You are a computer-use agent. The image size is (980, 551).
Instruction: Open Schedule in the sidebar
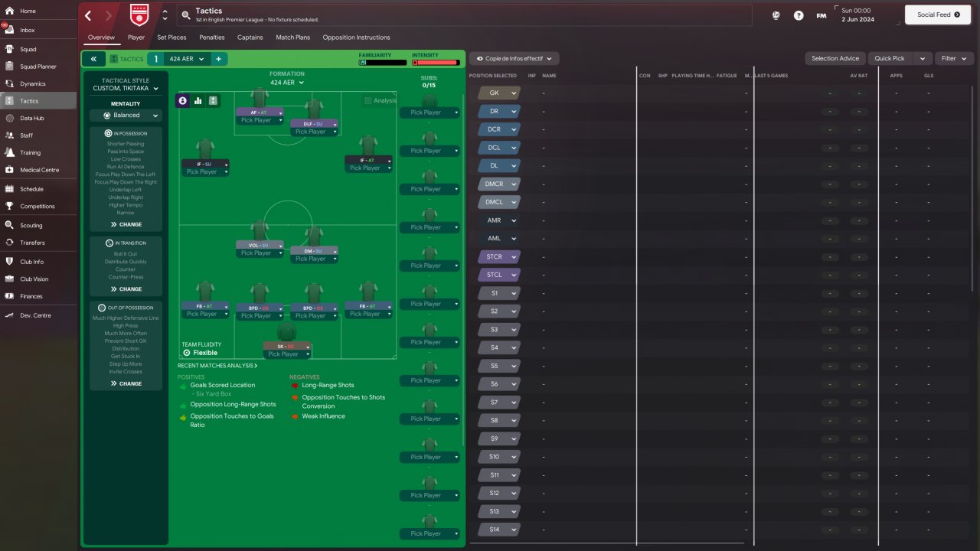point(38,189)
